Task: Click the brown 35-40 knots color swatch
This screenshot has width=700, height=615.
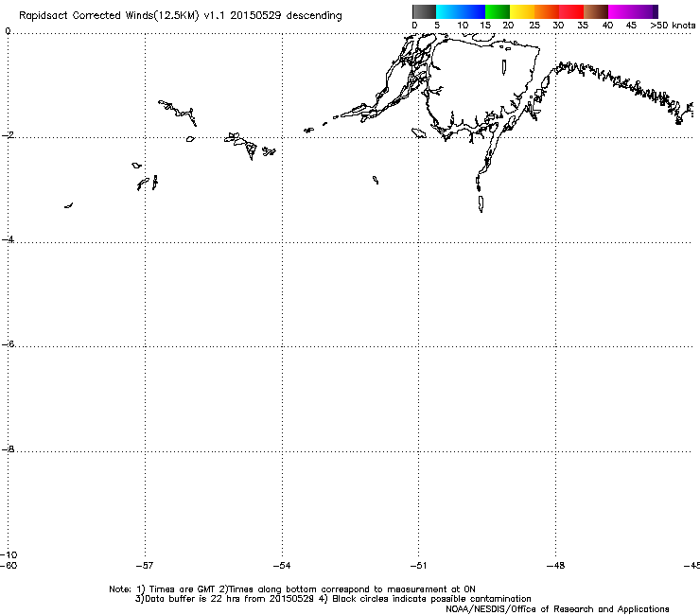Action: point(596,11)
